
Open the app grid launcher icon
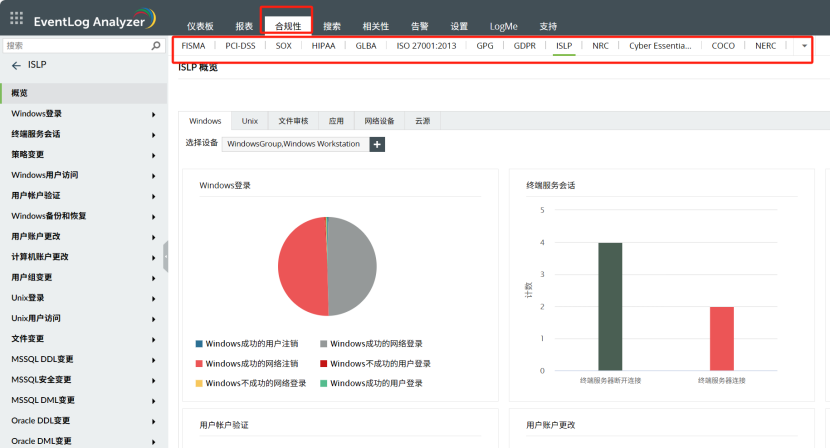click(x=16, y=18)
